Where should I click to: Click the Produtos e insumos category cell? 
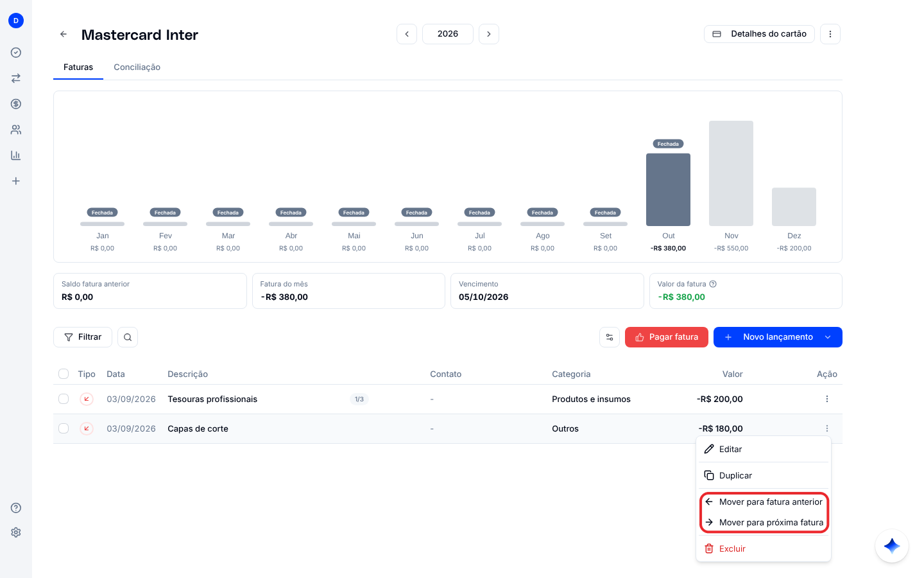591,399
